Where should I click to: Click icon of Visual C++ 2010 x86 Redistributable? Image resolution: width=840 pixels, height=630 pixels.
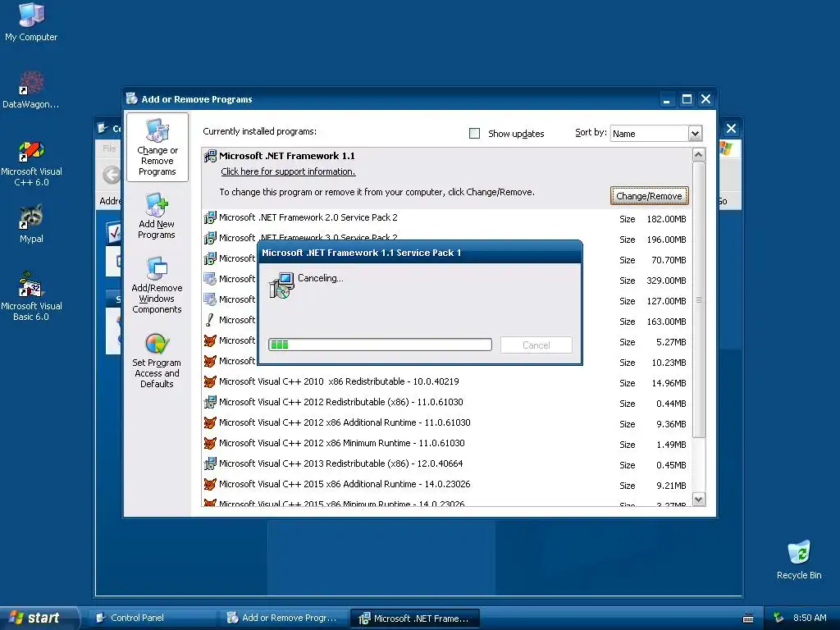coord(210,381)
